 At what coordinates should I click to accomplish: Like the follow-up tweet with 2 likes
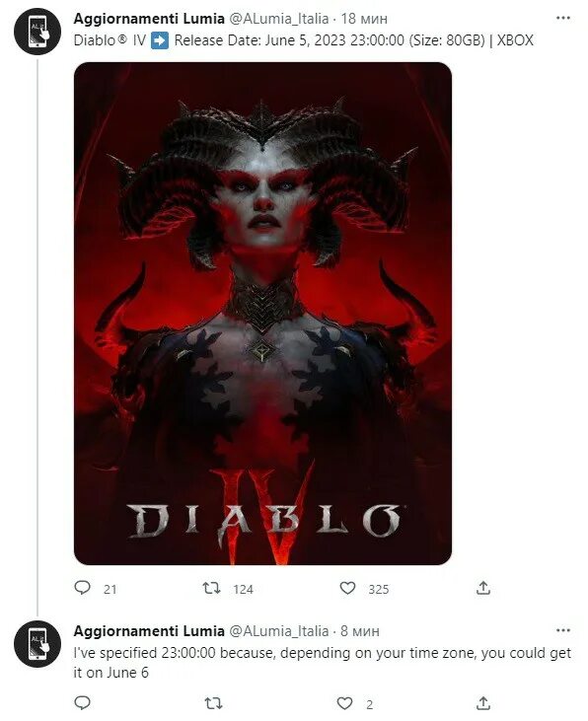click(x=344, y=703)
